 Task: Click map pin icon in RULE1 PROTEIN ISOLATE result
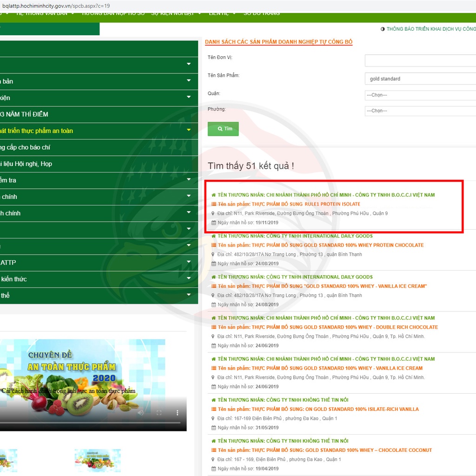point(213,213)
